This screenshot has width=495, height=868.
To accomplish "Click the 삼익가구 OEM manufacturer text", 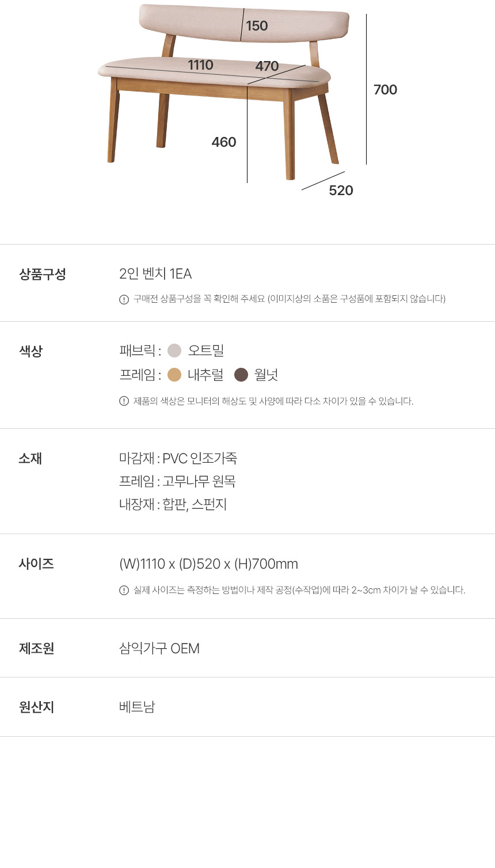I will (x=159, y=649).
